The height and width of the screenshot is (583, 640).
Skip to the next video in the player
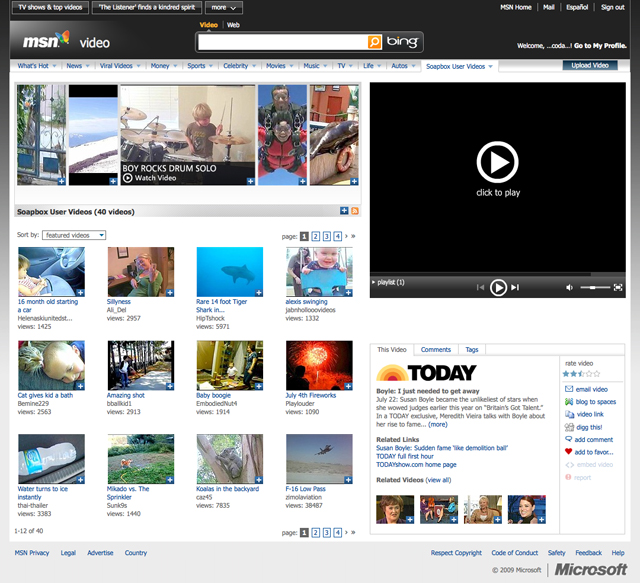[516, 287]
